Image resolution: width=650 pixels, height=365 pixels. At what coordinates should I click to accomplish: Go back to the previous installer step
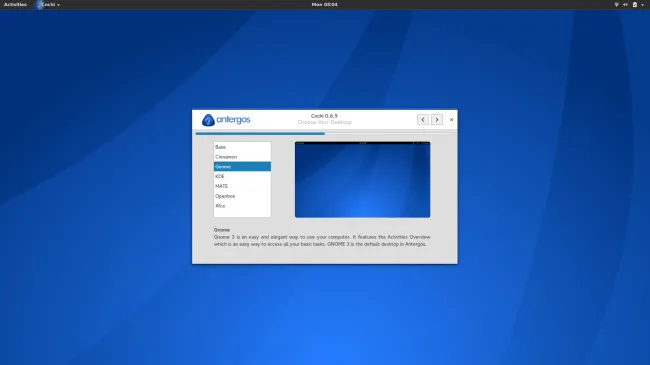point(423,119)
